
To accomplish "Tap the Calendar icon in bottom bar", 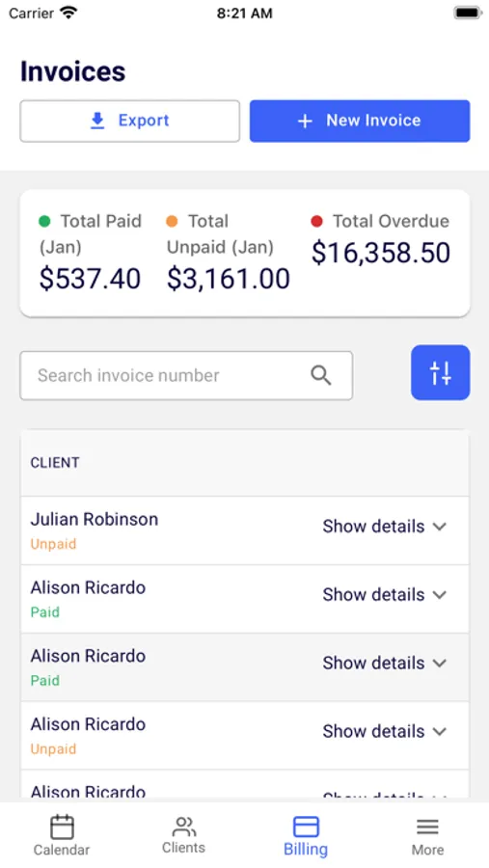I will (62, 827).
